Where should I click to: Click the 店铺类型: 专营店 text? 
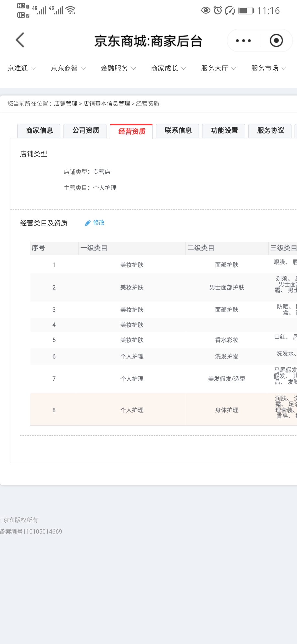click(x=87, y=172)
